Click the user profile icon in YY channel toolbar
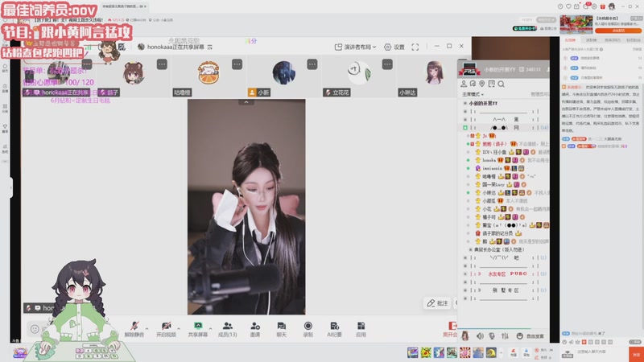Viewport: 644px width, 362px height. (464, 84)
